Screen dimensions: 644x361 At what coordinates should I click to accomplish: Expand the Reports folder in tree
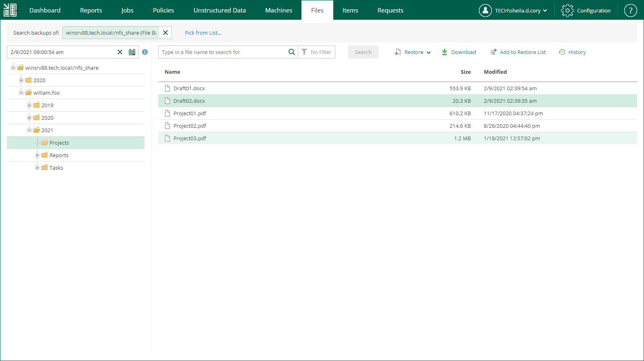point(37,156)
